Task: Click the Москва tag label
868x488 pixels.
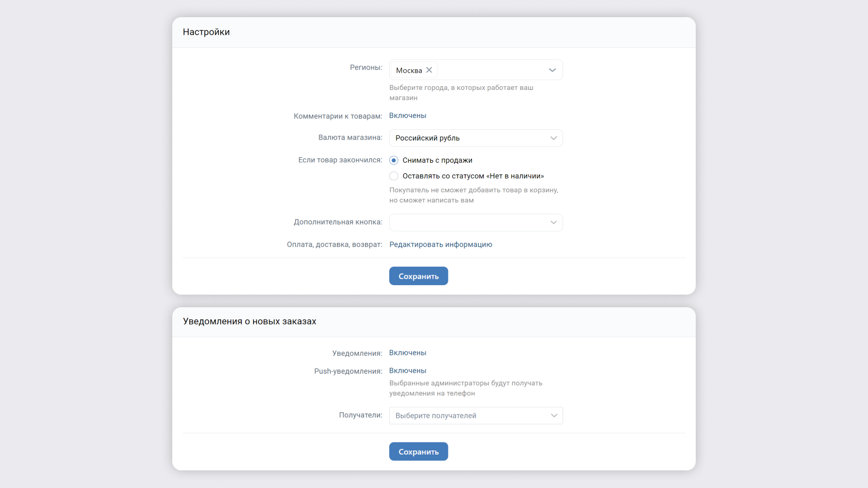Action: point(409,70)
